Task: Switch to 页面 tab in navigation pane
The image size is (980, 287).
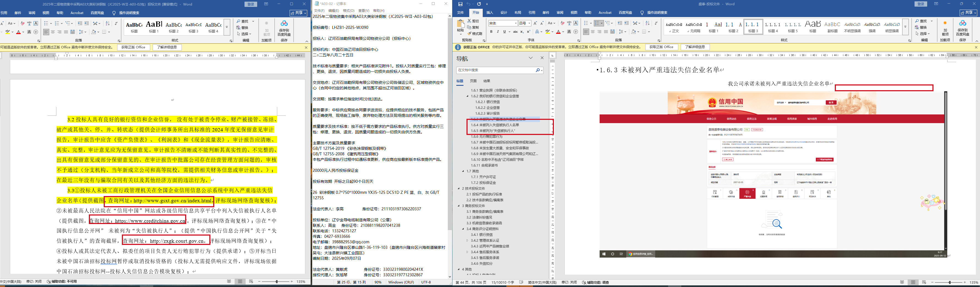Action: pyautogui.click(x=473, y=81)
